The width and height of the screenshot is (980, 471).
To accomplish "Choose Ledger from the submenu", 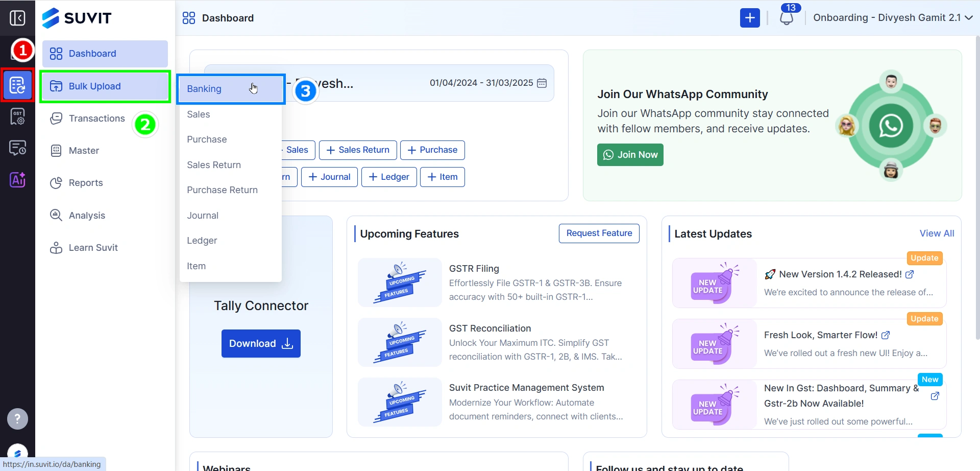I will pos(231,241).
